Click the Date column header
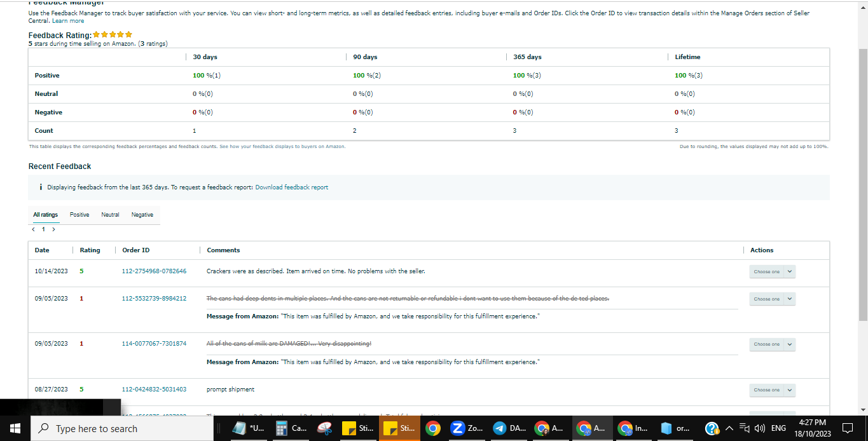Image resolution: width=868 pixels, height=441 pixels. coord(42,250)
